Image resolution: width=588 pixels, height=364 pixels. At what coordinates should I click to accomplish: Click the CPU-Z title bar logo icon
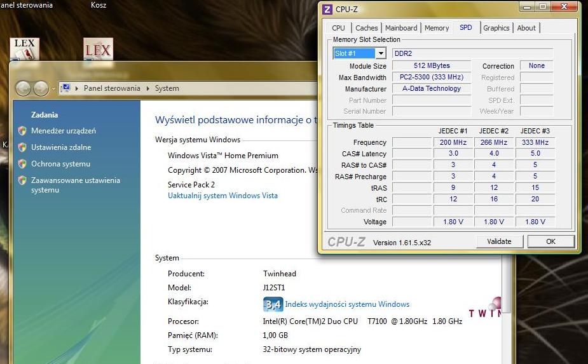327,10
